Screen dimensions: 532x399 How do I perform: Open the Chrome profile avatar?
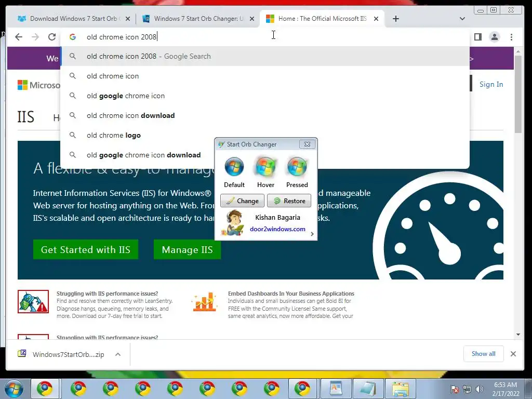[495, 37]
